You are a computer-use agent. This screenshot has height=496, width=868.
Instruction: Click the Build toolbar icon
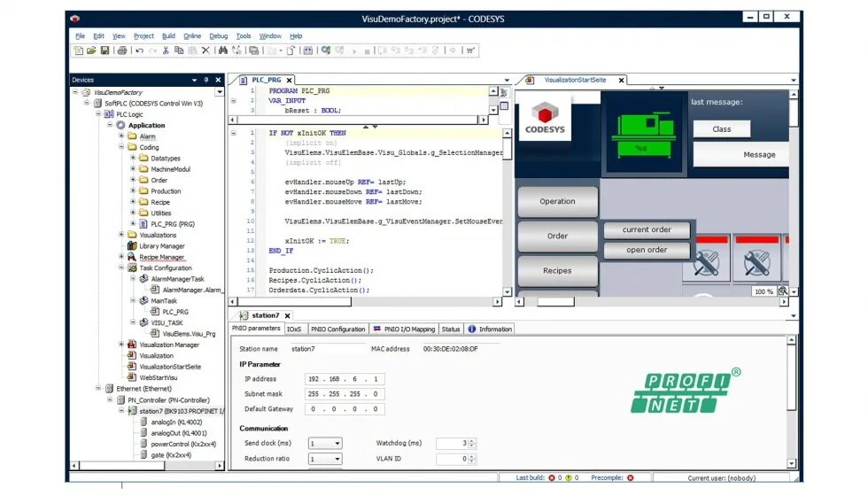[x=308, y=50]
